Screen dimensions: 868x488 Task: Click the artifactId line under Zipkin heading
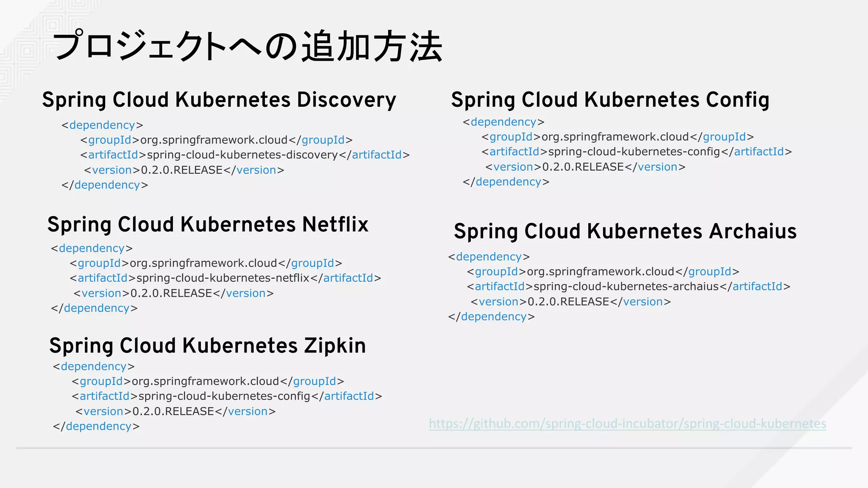[x=227, y=396]
